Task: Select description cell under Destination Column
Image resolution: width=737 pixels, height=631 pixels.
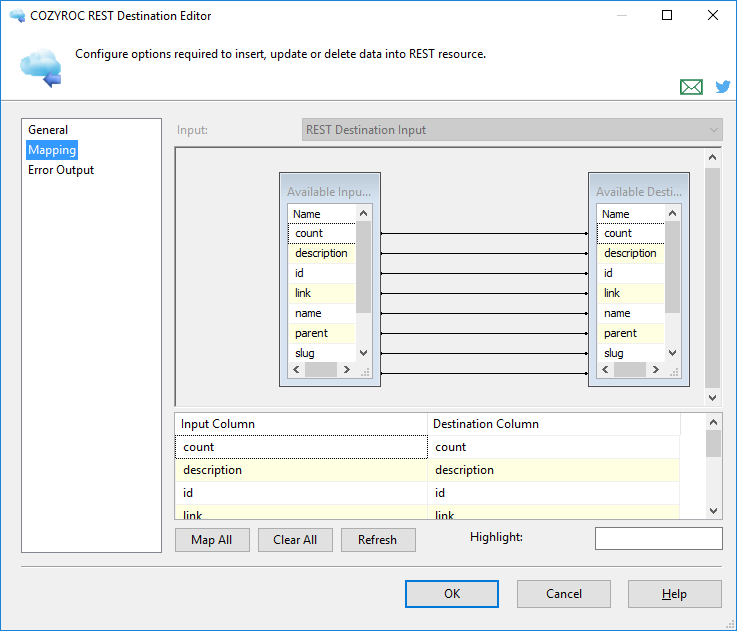Action: (x=553, y=470)
